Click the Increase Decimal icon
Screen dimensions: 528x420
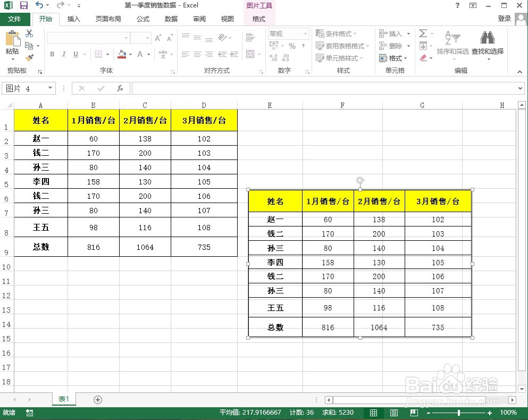273,58
